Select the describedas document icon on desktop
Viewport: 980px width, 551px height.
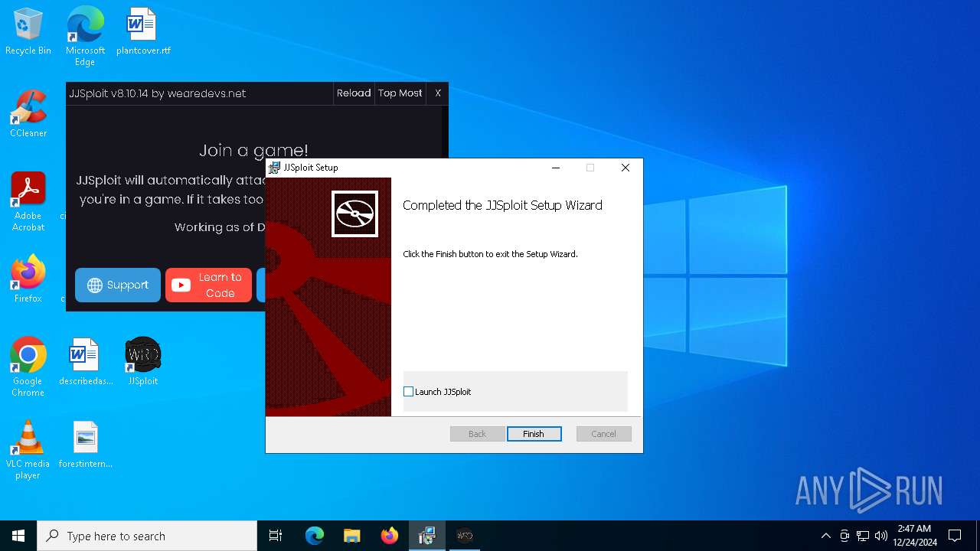point(85,362)
